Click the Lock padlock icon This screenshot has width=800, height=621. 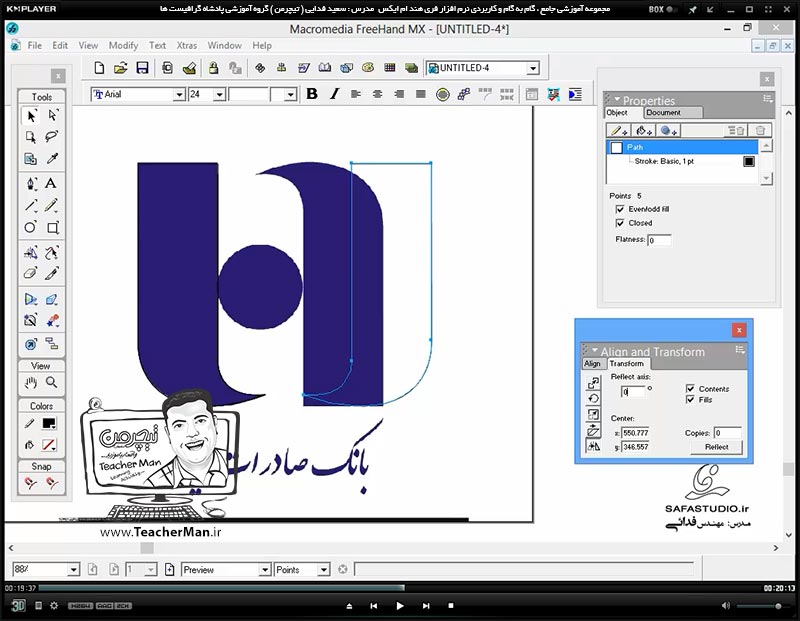pos(213,68)
